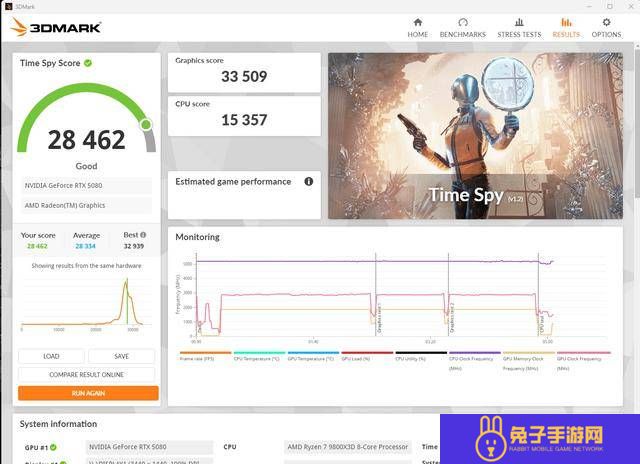Click the orange RUN AGAIN button
The height and width of the screenshot is (464, 640).
pos(88,393)
